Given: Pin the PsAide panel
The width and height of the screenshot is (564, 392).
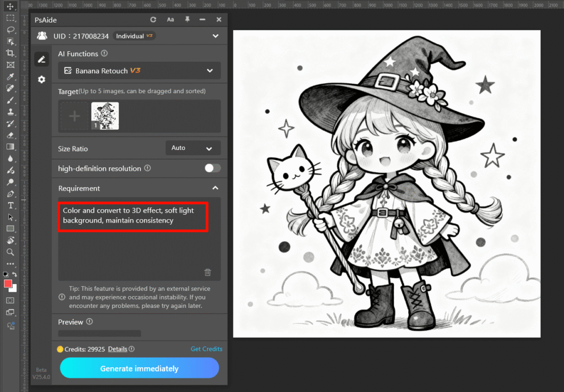Looking at the screenshot, I should (187, 19).
